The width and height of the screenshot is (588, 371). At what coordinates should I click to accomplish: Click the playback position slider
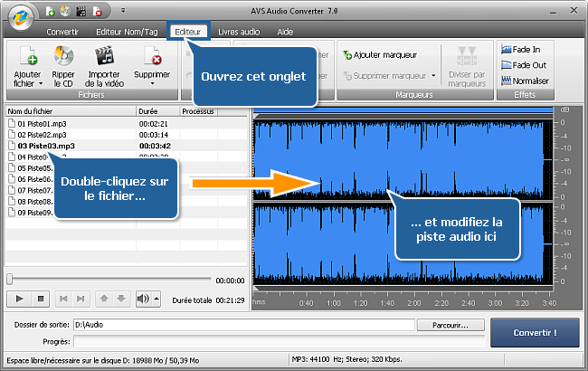(x=109, y=280)
